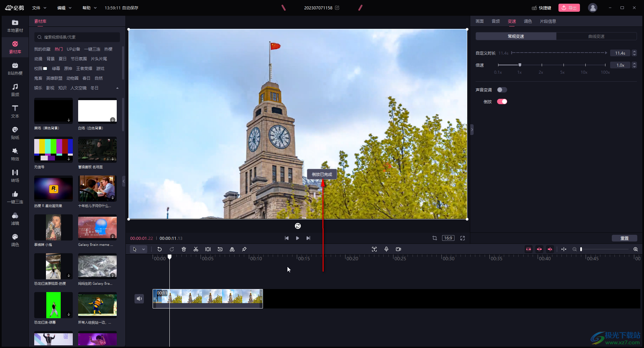
Task: Switch to the 片段信息 clip info tab
Action: [x=548, y=21]
